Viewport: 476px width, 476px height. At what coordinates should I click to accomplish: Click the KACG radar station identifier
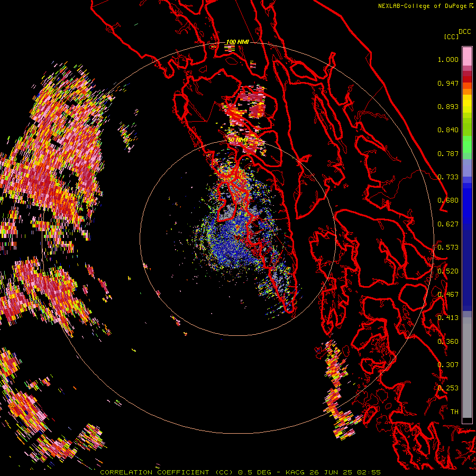295,472
